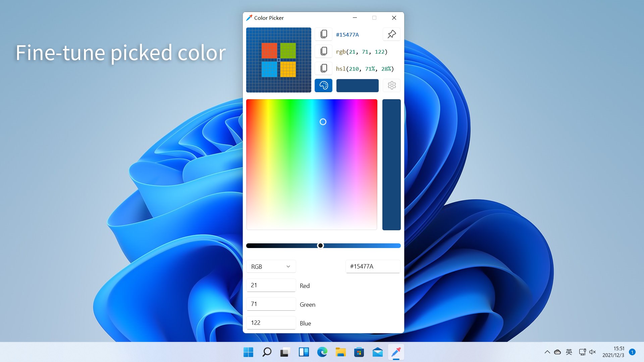Expand the RGB color model dropdown
The height and width of the screenshot is (362, 644).
click(x=271, y=266)
